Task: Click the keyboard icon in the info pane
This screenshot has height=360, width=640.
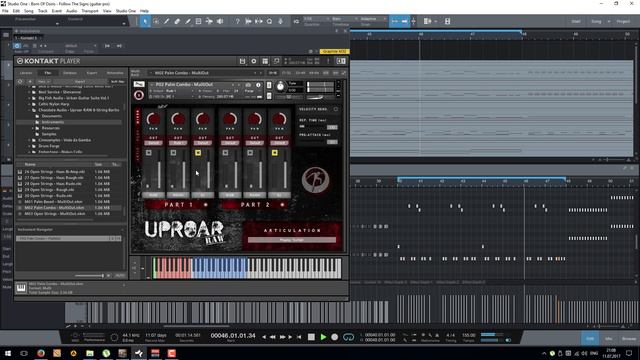Action: 21,288
